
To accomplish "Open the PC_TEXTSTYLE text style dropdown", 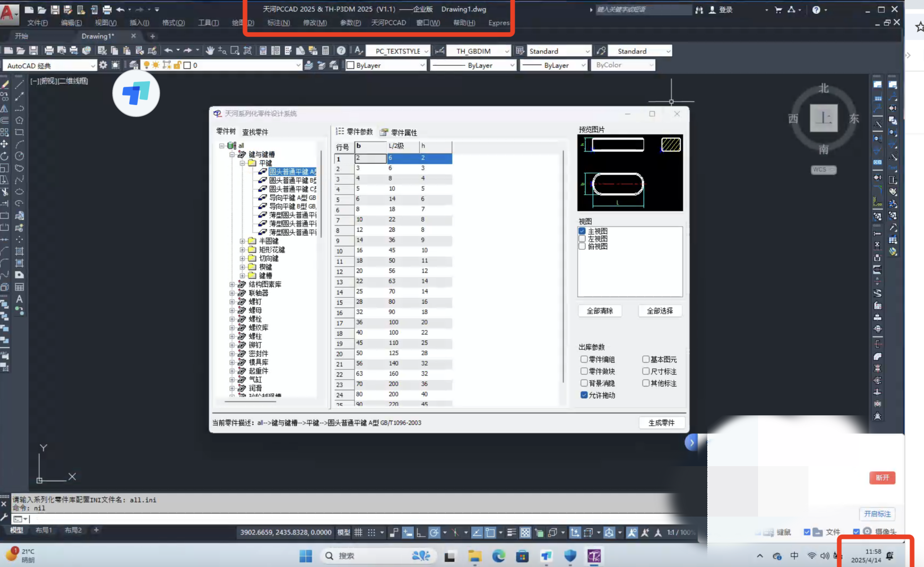I will (398, 51).
